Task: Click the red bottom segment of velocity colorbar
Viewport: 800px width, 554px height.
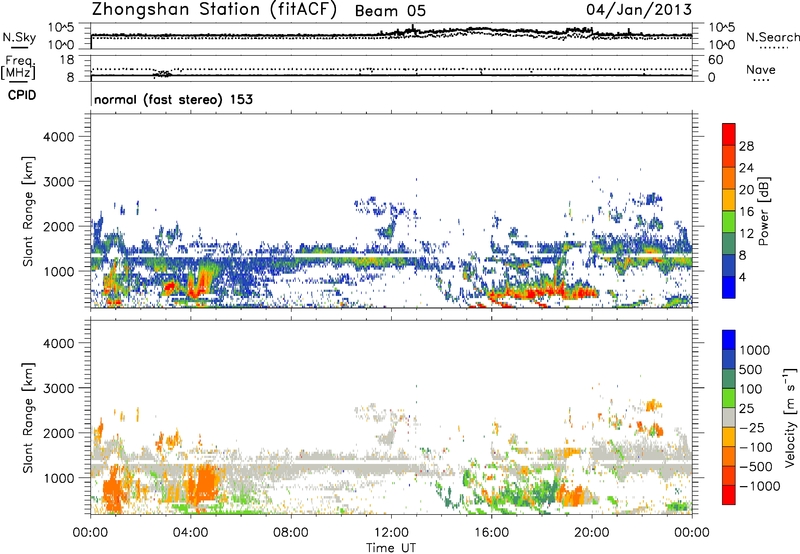Action: pos(729,495)
